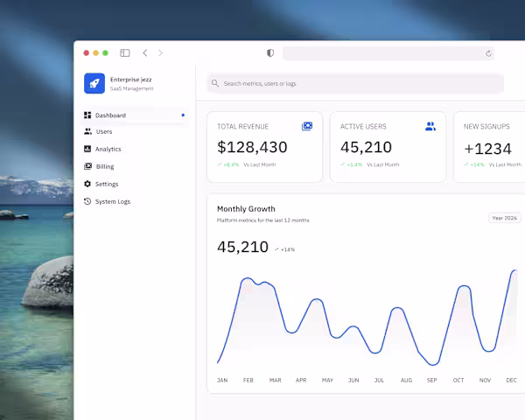Click the blue active dot beside Dashboard
This screenshot has height=420, width=525.
[x=183, y=115]
